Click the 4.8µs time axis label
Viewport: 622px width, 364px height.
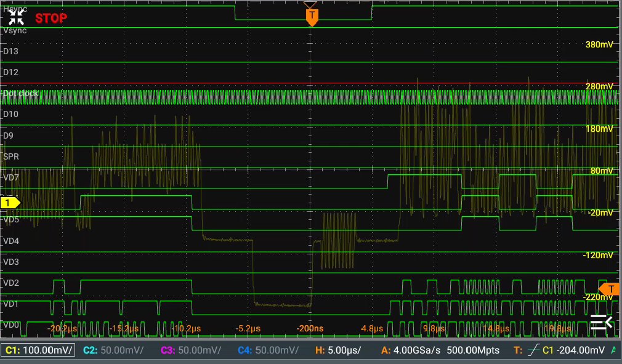372,329
